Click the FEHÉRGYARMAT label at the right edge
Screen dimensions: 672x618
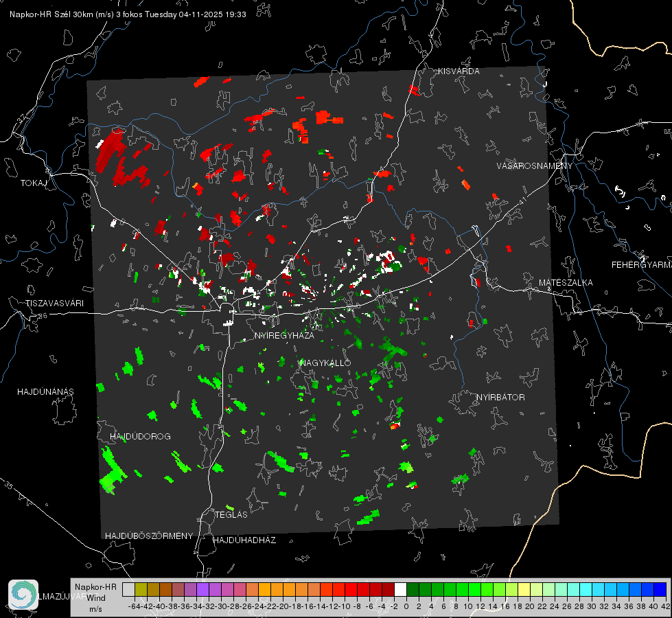(x=641, y=265)
